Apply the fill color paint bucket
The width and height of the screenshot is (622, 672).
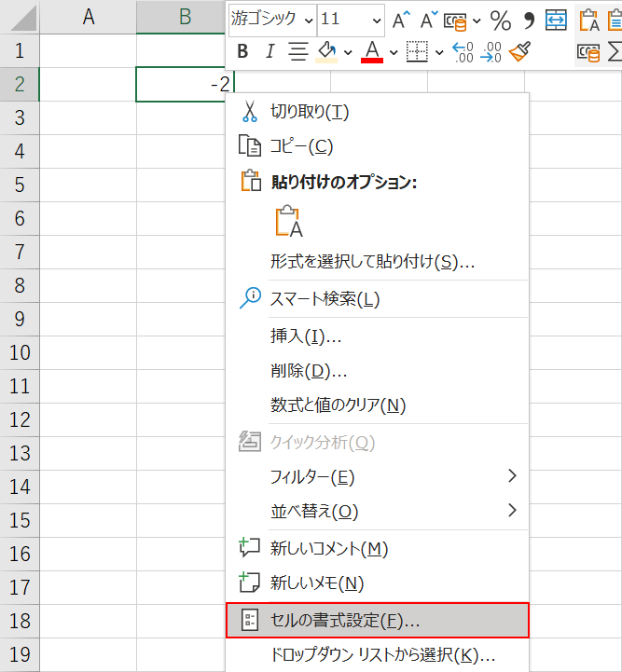point(326,52)
